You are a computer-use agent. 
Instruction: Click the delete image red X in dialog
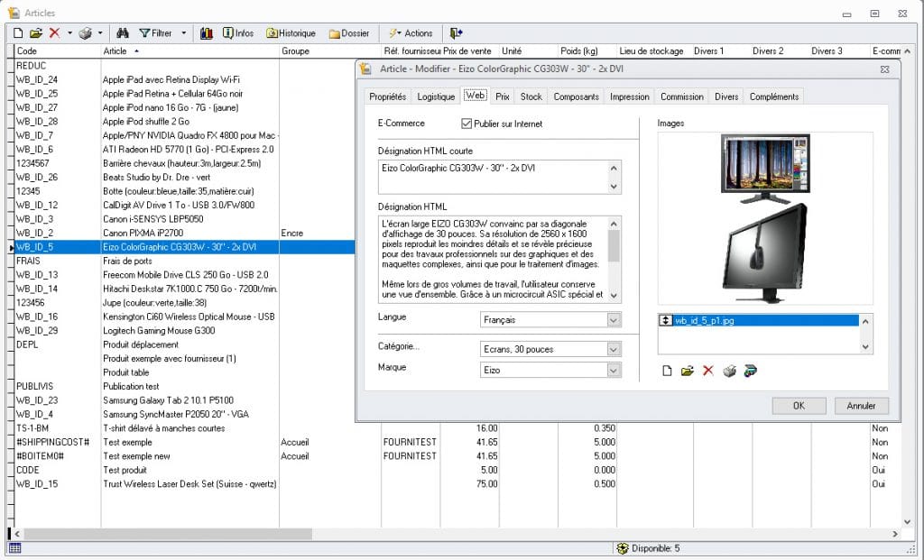708,371
